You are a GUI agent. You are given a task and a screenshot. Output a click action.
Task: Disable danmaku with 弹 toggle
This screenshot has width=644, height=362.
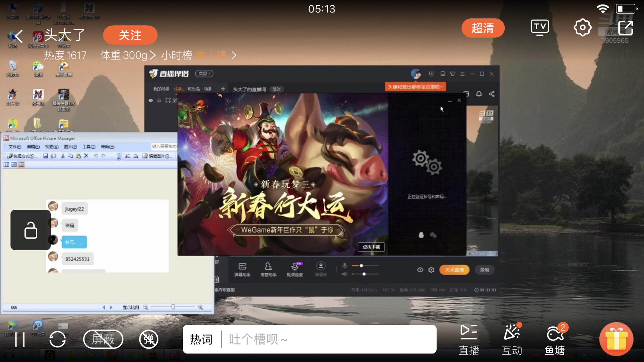tap(149, 339)
